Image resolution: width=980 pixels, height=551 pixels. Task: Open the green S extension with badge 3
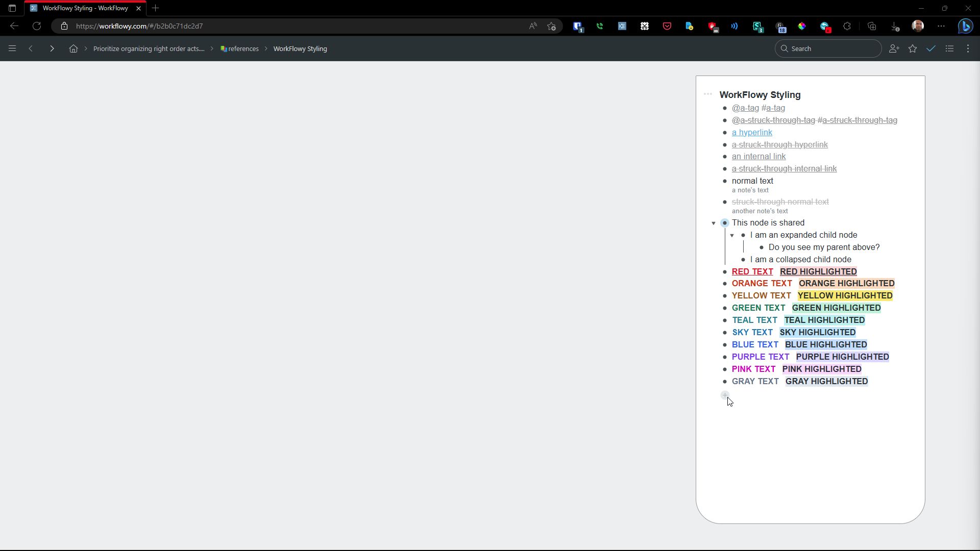pyautogui.click(x=758, y=27)
